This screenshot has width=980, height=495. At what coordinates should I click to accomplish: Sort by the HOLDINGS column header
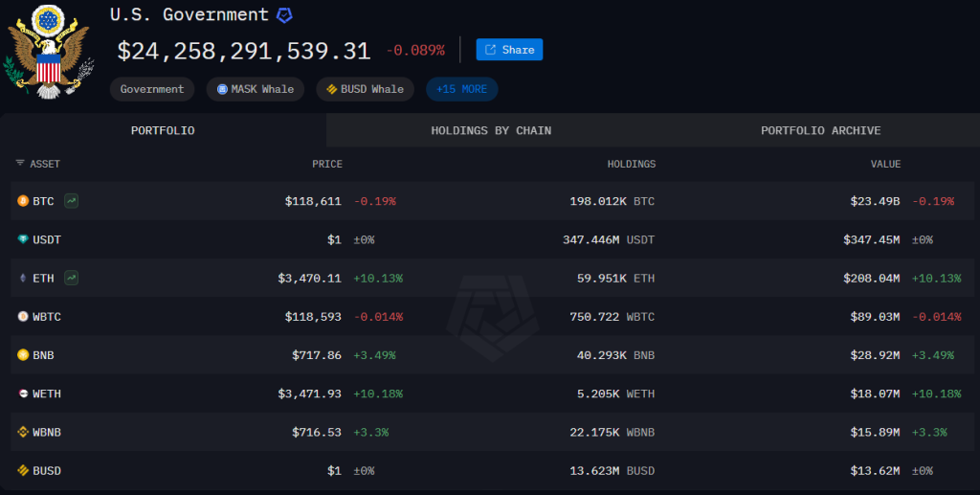click(x=632, y=164)
